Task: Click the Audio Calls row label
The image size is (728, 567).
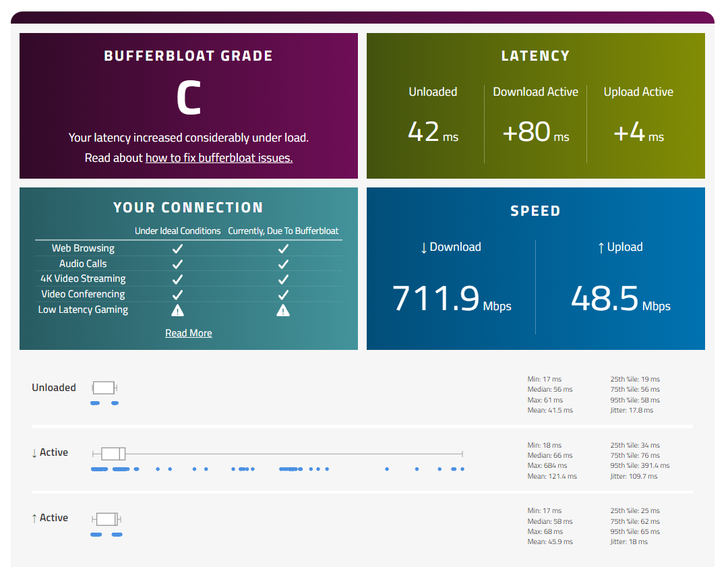Action: pyautogui.click(x=83, y=264)
